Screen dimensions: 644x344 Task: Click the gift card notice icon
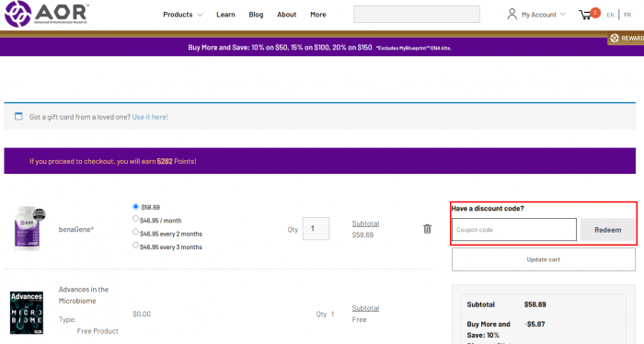18,117
